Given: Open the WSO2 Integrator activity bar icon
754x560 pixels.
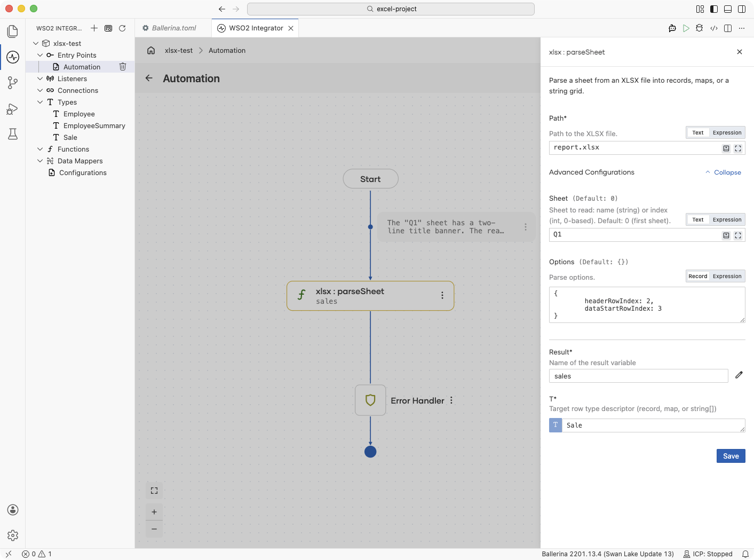Looking at the screenshot, I should coord(13,57).
